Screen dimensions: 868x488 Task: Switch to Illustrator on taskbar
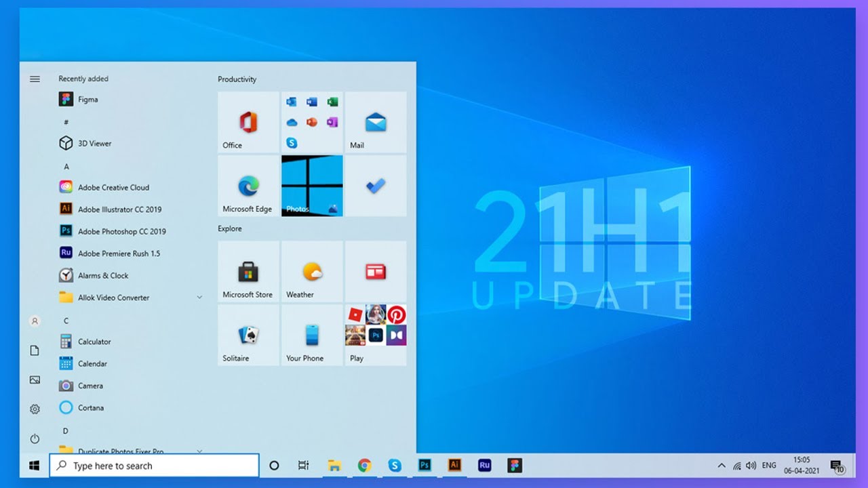click(455, 466)
